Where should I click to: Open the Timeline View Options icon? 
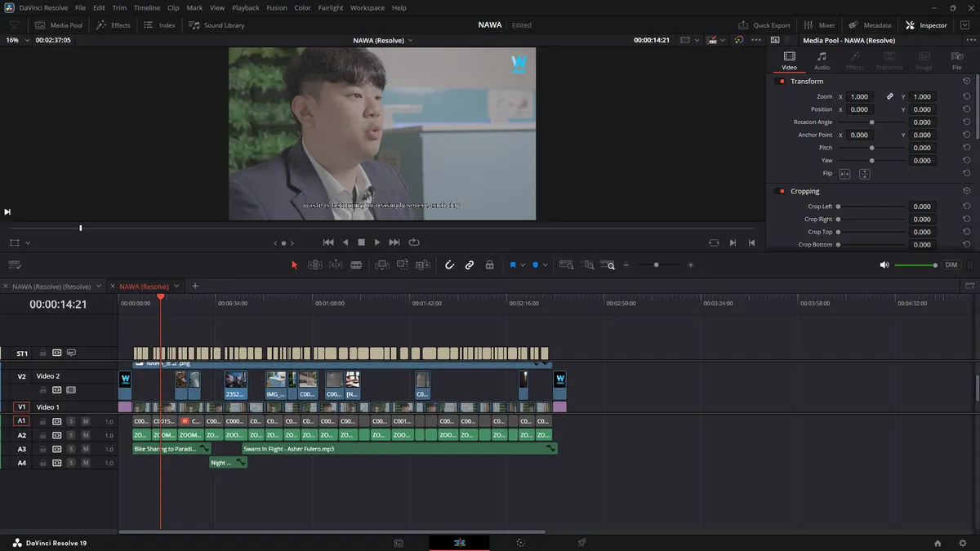(14, 265)
